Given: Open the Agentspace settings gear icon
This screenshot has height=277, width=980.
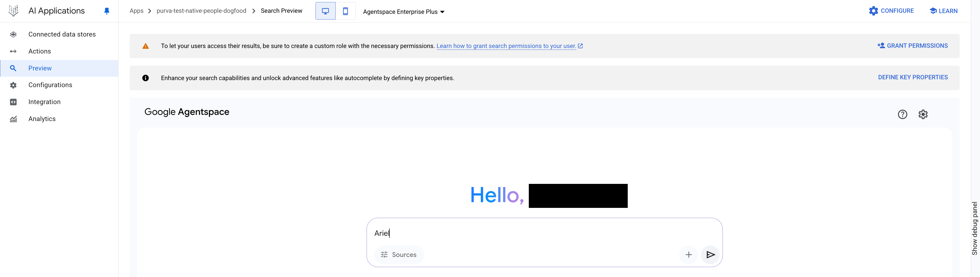Looking at the screenshot, I should [923, 114].
